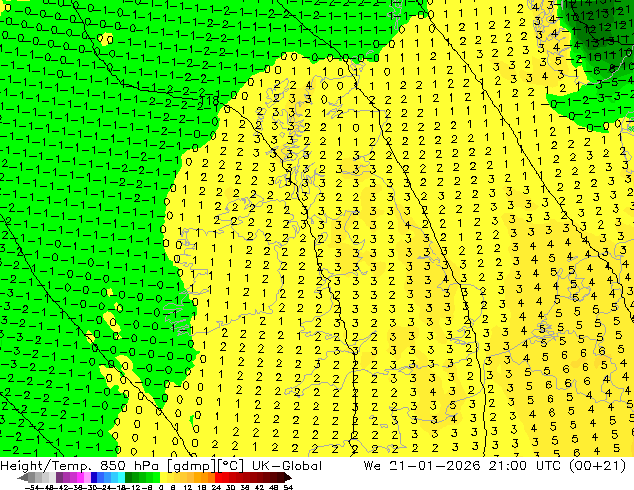
Task: Select the '[gdmp]' unit text
Action: pyautogui.click(x=193, y=466)
